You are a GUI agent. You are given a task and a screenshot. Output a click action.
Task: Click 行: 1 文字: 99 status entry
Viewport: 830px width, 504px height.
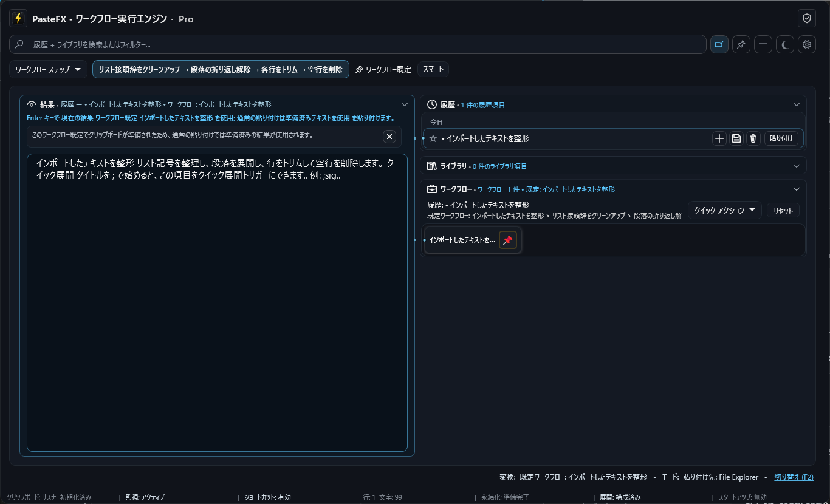point(382,497)
